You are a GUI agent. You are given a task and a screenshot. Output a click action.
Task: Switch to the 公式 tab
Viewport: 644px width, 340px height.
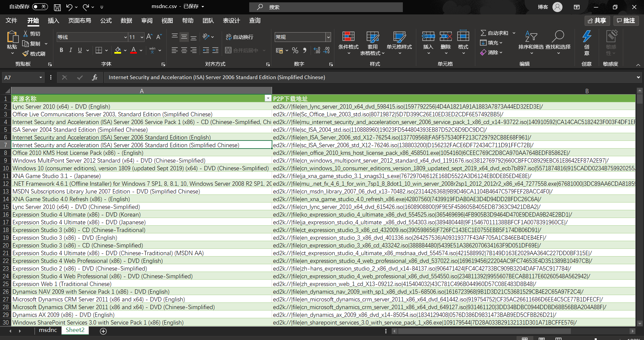(106, 20)
